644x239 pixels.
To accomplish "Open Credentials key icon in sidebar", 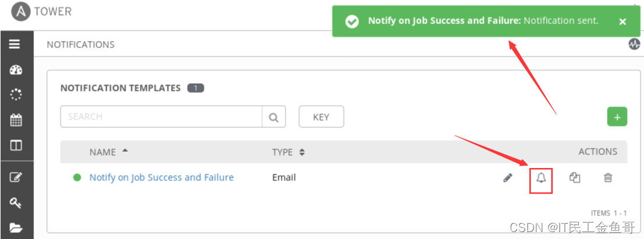I will coord(16,203).
